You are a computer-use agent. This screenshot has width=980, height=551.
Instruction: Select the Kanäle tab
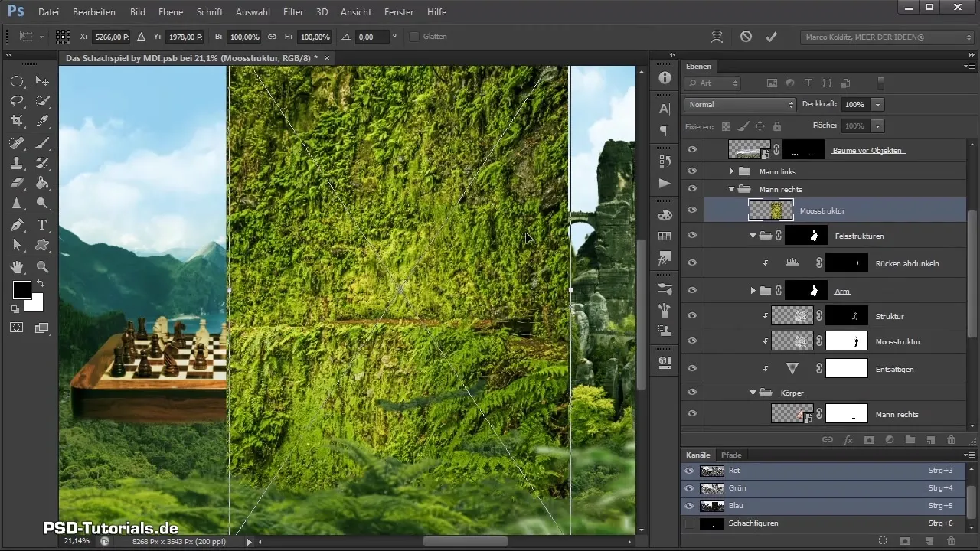(698, 455)
